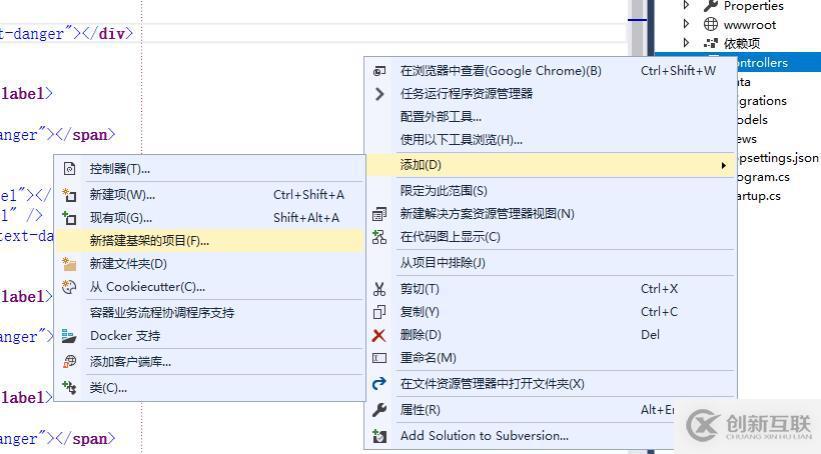Viewport: 821px width, 454px height.
Task: Select 从 Cookiecutter(C)... entry
Action: pyautogui.click(x=209, y=286)
